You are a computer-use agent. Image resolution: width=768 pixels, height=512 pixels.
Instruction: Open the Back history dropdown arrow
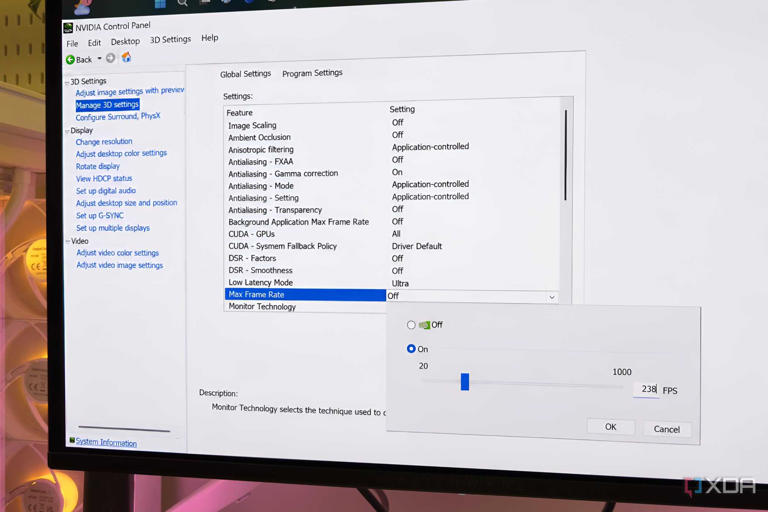[99, 59]
